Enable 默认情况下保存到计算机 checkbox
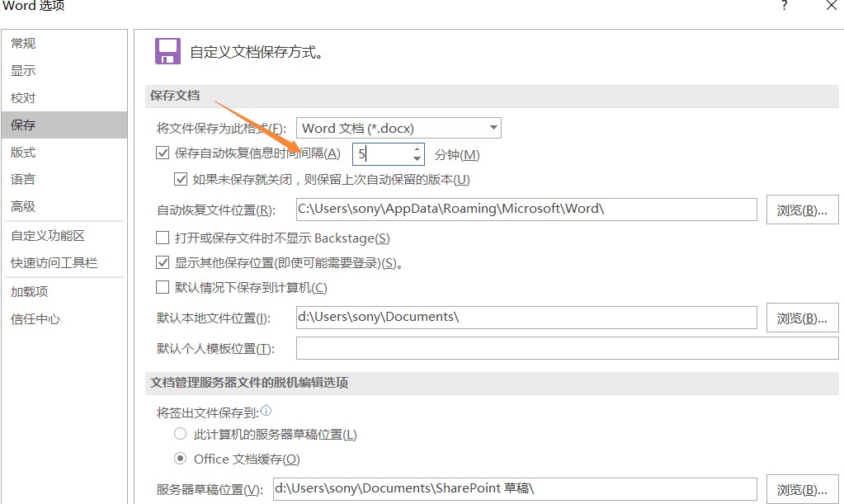Image resolution: width=844 pixels, height=504 pixels. [163, 287]
